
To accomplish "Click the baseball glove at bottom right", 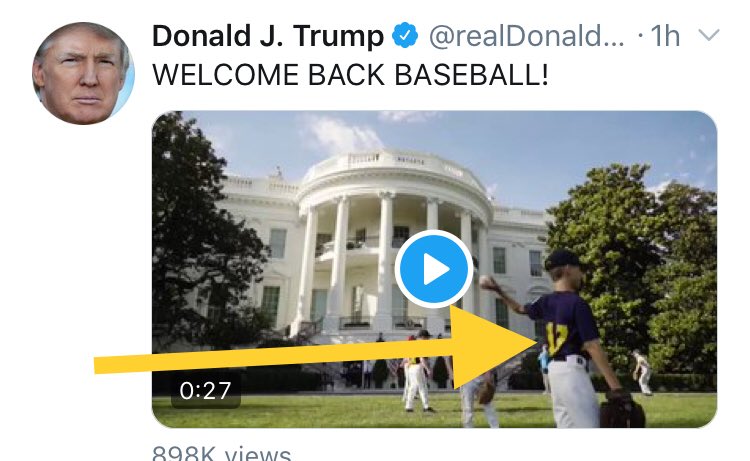I will [622, 410].
